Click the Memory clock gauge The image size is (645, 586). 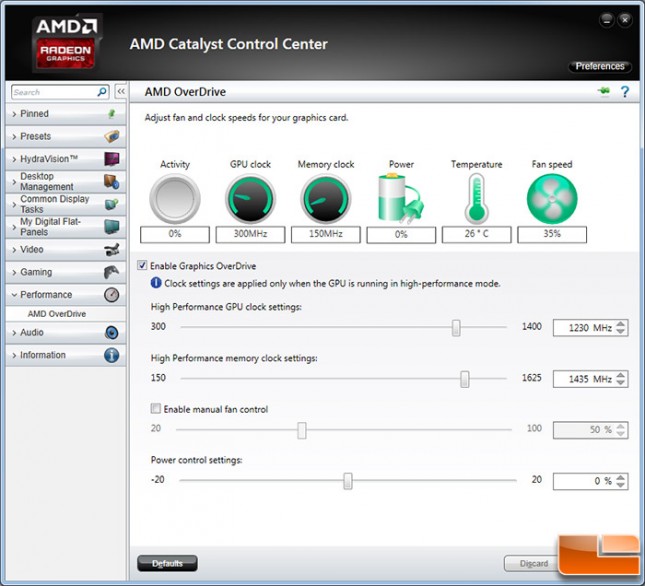click(x=325, y=199)
